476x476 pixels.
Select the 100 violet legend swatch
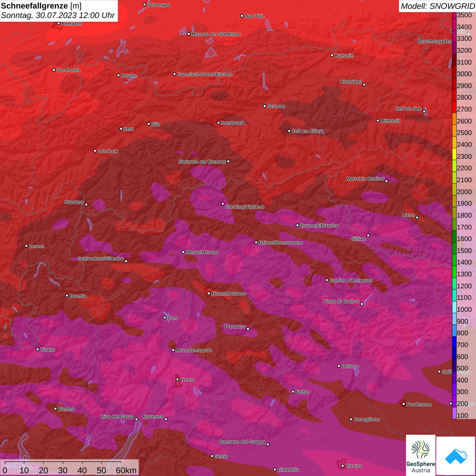(454, 413)
